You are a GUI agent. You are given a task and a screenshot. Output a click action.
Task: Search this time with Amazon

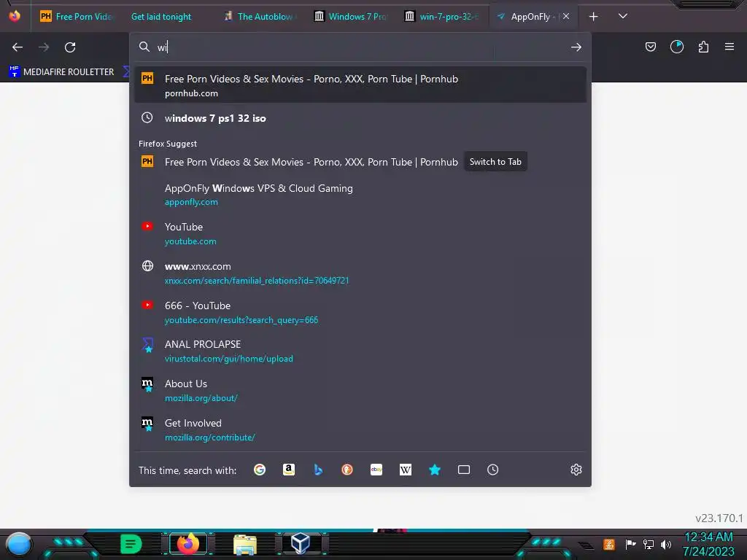(289, 470)
